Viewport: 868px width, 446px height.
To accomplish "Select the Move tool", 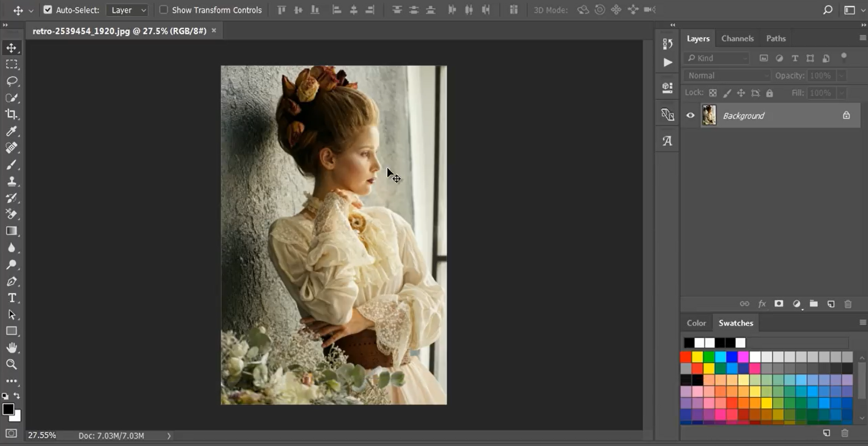I will [x=12, y=47].
